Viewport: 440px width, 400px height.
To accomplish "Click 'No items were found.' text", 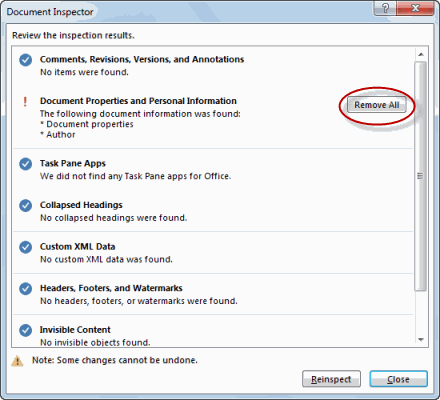I will tap(84, 72).
